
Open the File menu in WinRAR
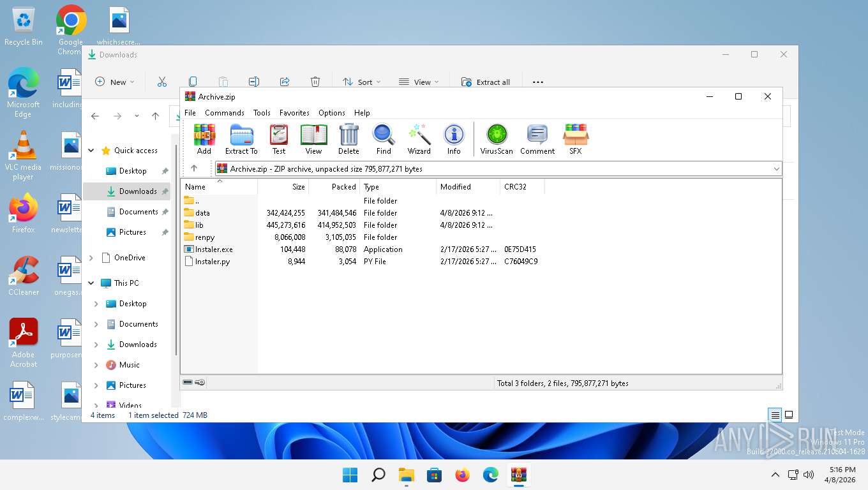tap(190, 112)
